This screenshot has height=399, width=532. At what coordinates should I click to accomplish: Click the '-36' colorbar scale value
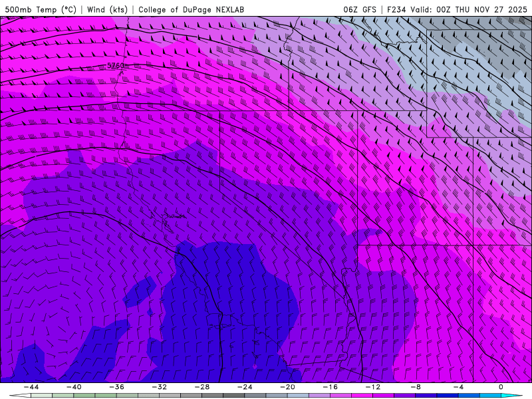tap(116, 387)
